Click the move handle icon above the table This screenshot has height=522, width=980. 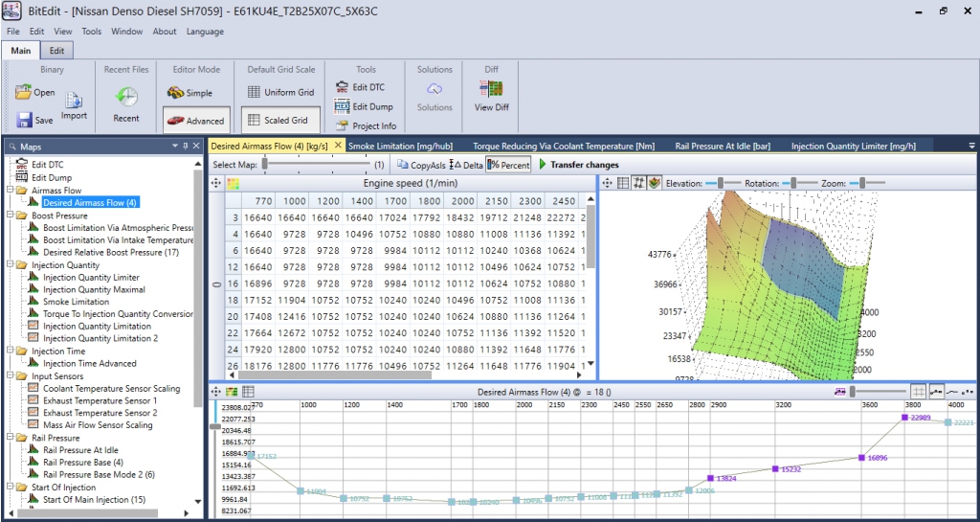tap(215, 183)
